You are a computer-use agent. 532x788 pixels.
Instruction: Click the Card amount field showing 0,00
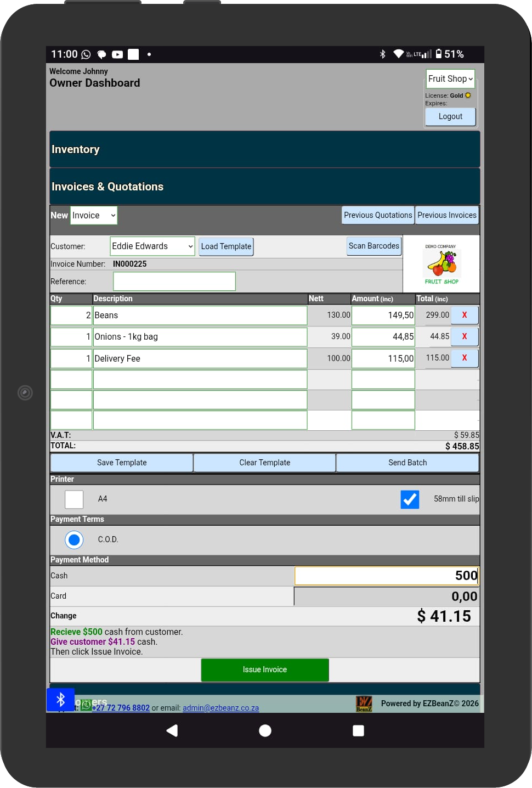(x=387, y=596)
